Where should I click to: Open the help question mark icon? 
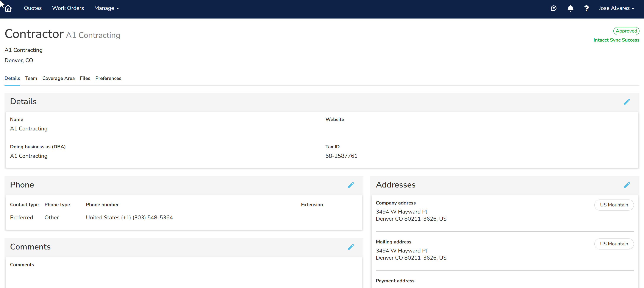[x=586, y=8]
